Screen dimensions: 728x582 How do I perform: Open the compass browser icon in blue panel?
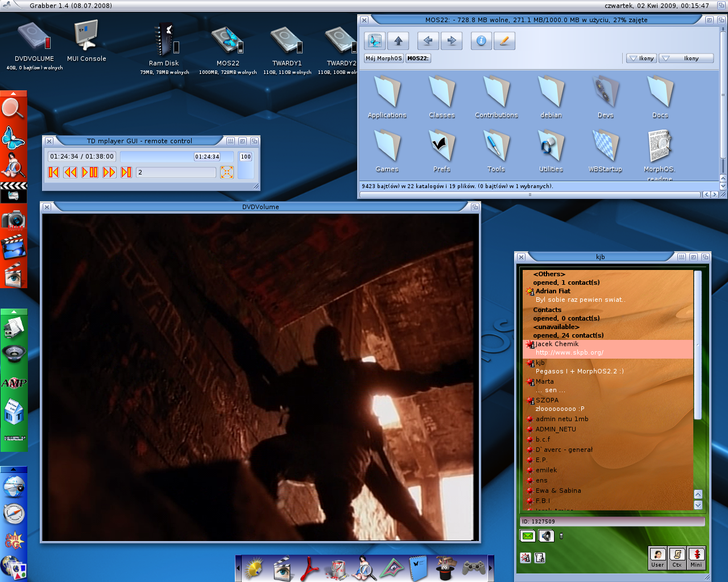(x=14, y=514)
